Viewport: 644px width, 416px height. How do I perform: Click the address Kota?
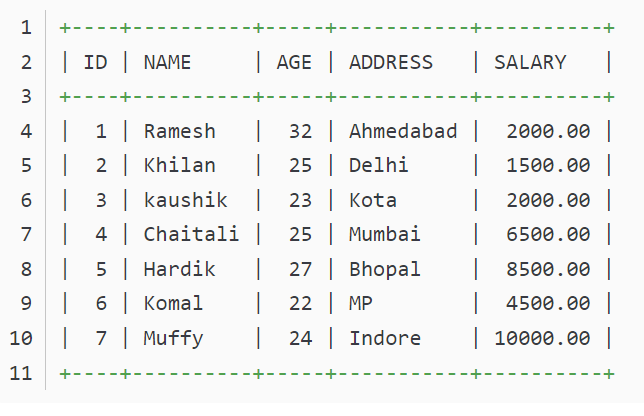(x=373, y=200)
